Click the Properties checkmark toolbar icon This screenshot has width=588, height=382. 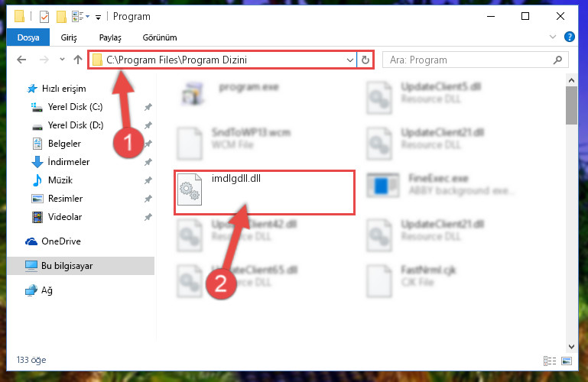point(44,17)
